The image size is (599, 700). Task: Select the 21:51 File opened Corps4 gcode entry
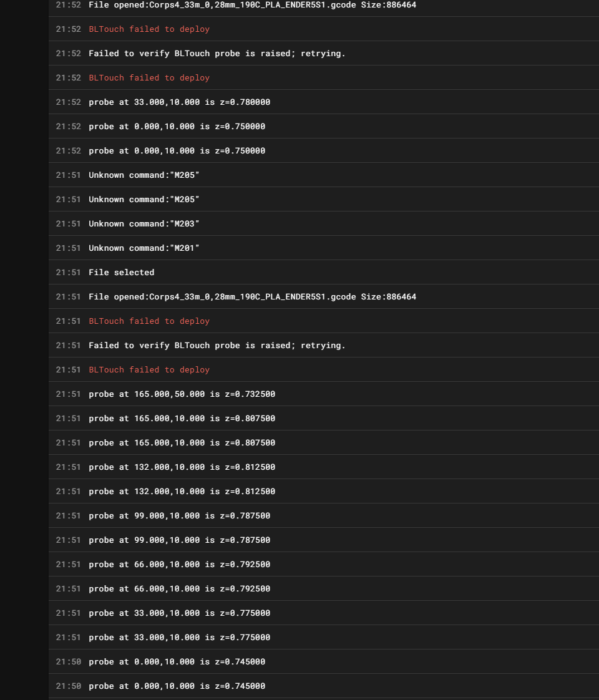pyautogui.click(x=252, y=297)
